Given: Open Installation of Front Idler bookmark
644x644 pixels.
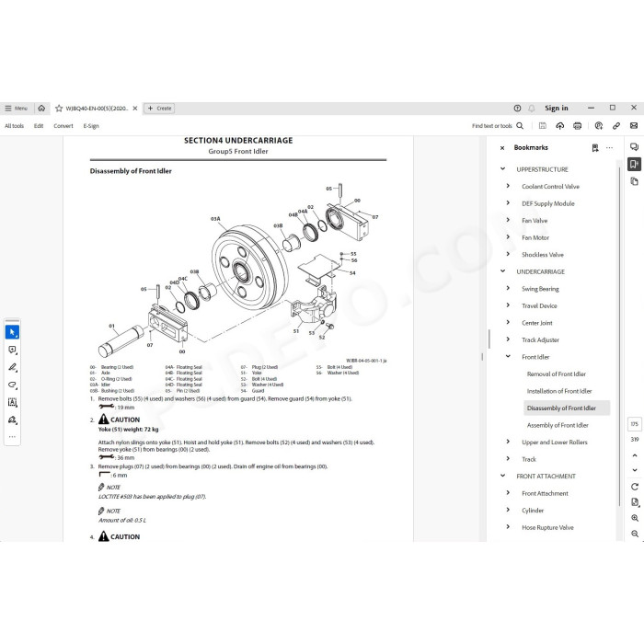Looking at the screenshot, I should 559,391.
